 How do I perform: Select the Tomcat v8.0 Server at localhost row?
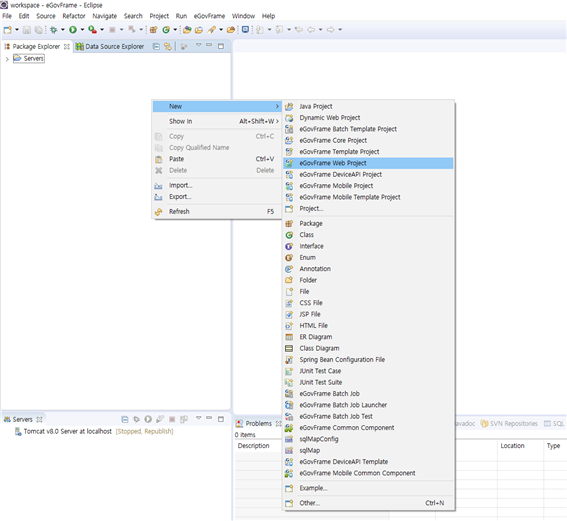point(94,431)
